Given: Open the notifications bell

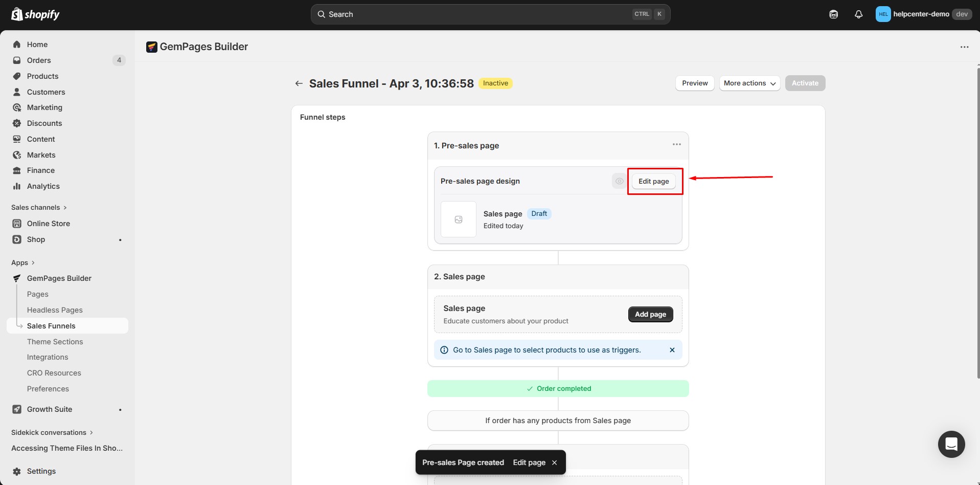Looking at the screenshot, I should pos(858,14).
